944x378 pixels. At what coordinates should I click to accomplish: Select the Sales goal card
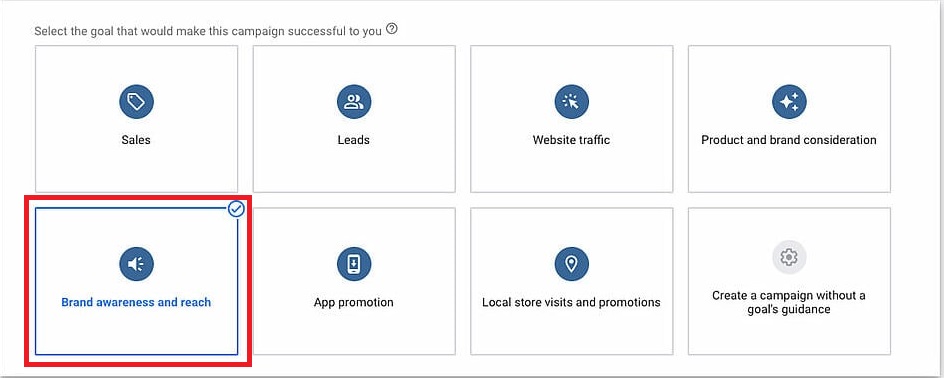(x=137, y=119)
